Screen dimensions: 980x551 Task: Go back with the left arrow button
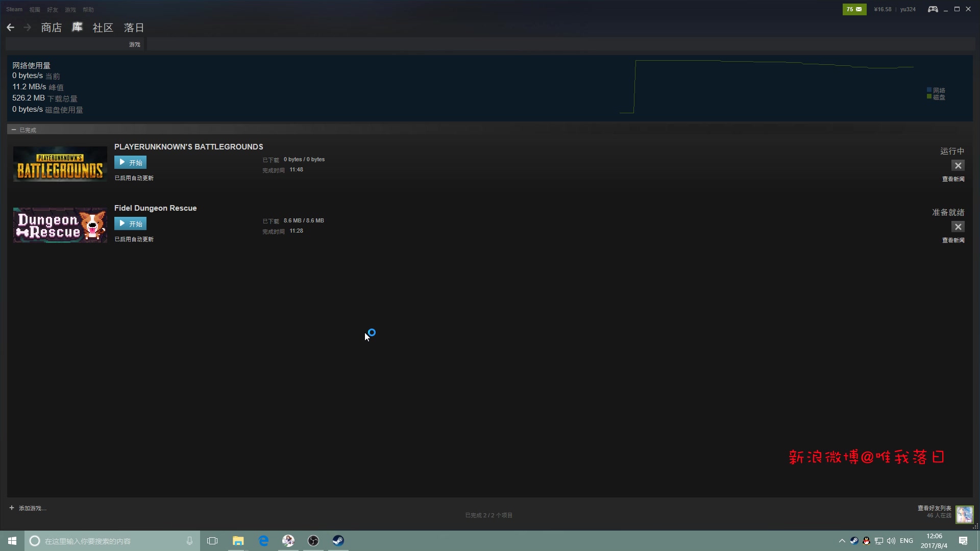pos(10,28)
